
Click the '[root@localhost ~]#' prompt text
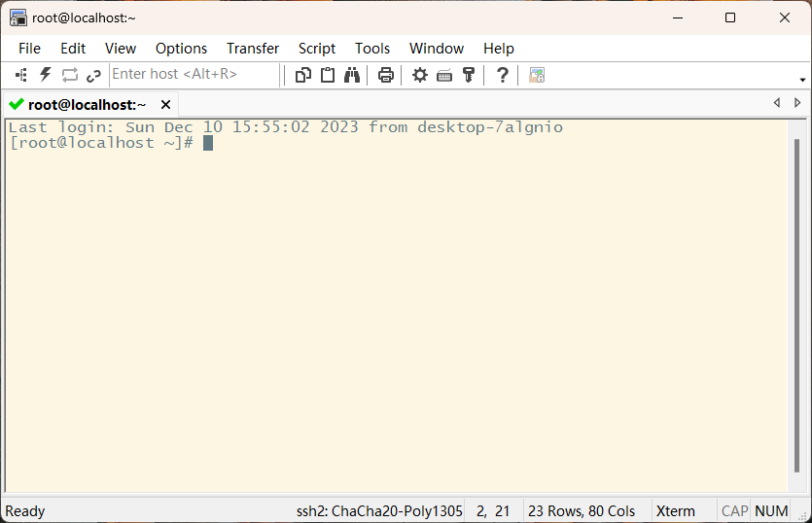[101, 143]
